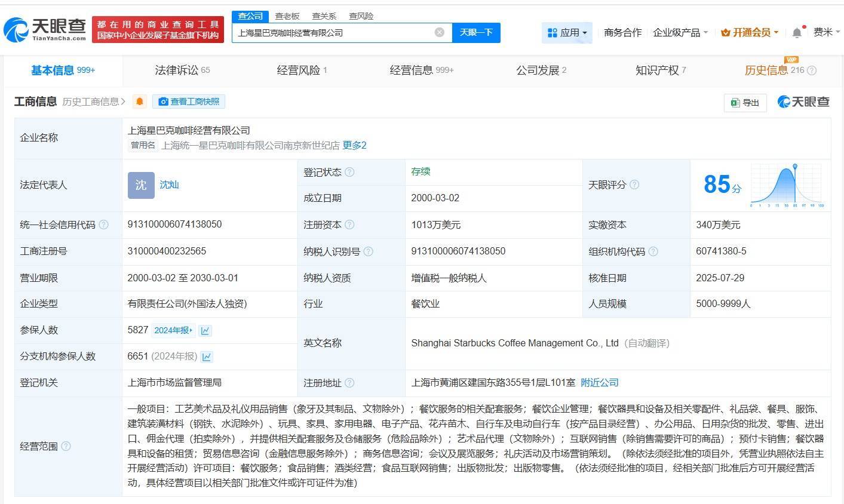This screenshot has height=504, width=844.
Task: Open the 经营信息 tab
Action: pyautogui.click(x=422, y=70)
